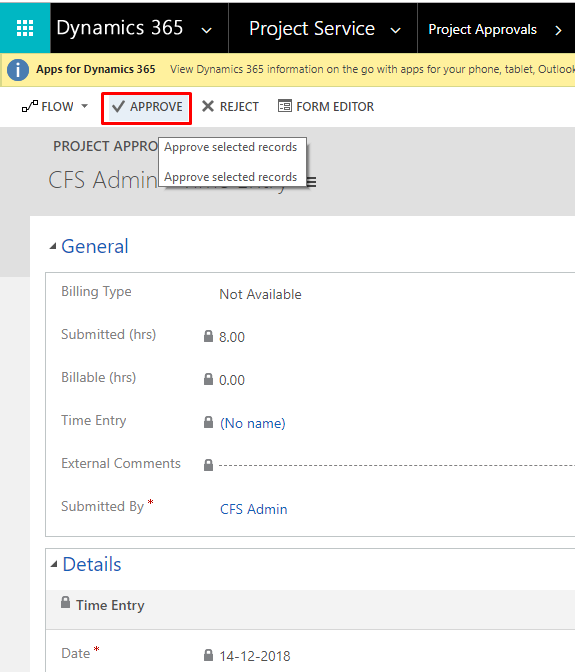
Task: Open the (No name) time entry link
Action: point(253,423)
